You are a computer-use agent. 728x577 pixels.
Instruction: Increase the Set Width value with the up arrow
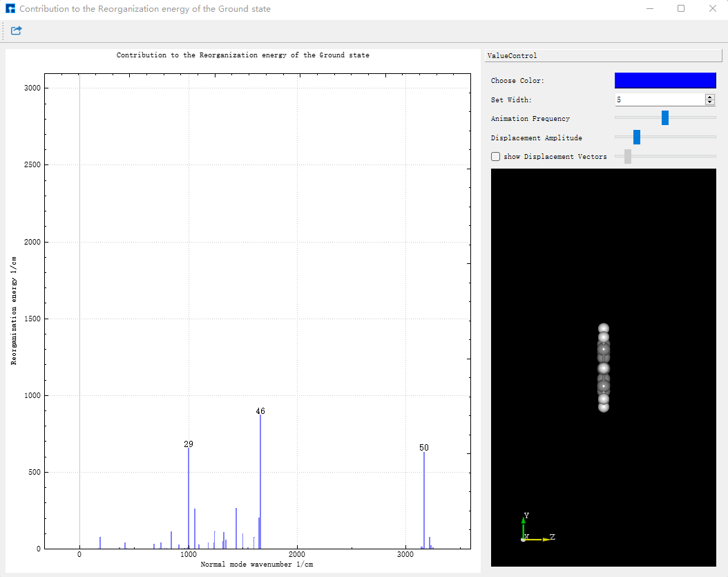pos(709,97)
